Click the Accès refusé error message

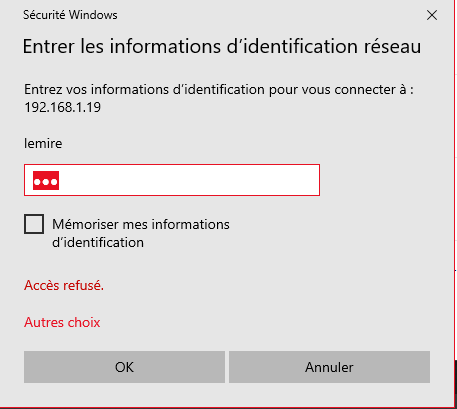point(64,285)
